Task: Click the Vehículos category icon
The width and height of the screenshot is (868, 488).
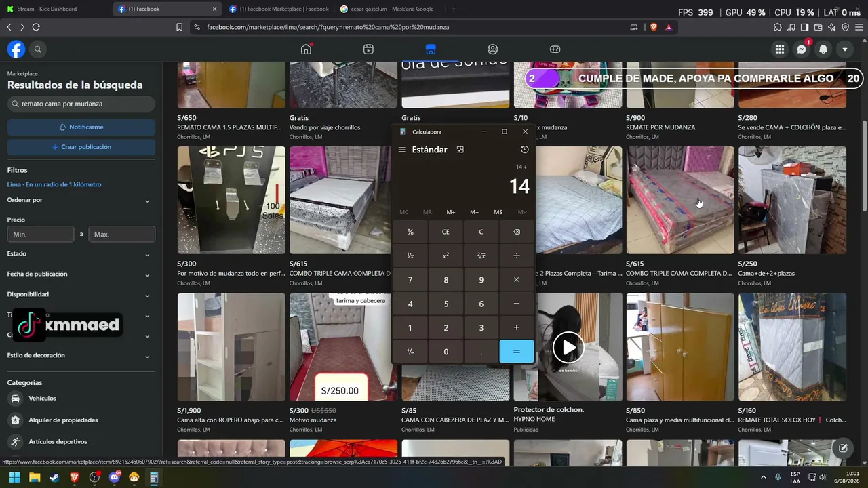Action: 16,399
